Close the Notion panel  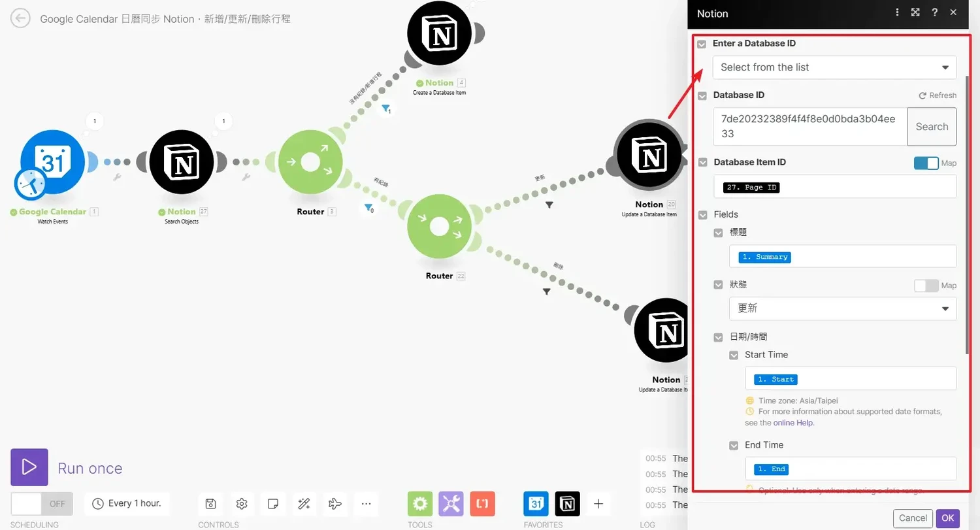click(953, 12)
